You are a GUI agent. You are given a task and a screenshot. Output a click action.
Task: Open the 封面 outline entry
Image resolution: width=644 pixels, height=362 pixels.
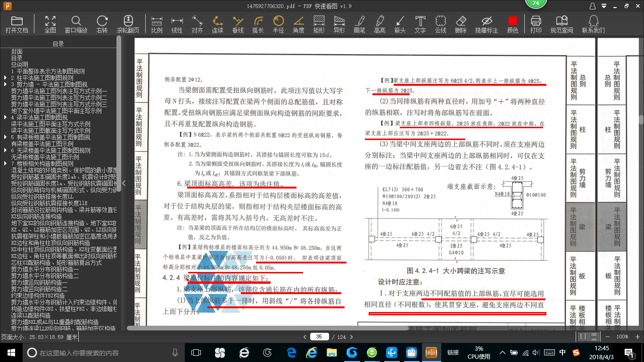(17, 51)
